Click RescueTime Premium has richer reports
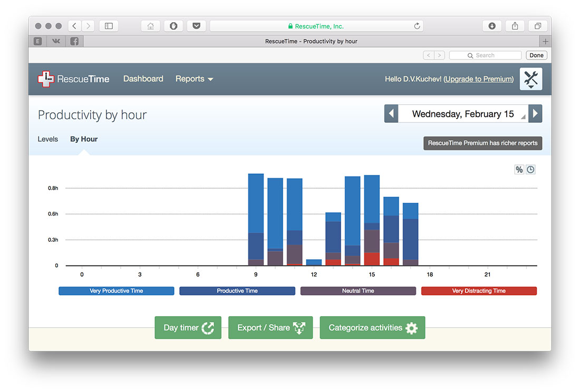The width and height of the screenshot is (580, 392). coord(482,143)
